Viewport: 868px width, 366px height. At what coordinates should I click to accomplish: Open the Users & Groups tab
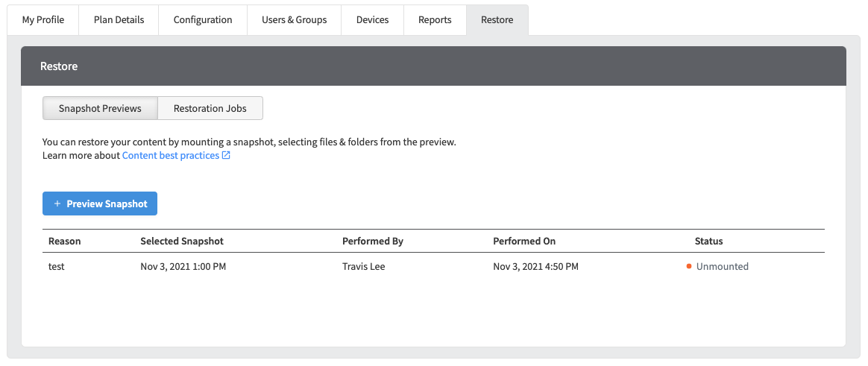tap(294, 20)
